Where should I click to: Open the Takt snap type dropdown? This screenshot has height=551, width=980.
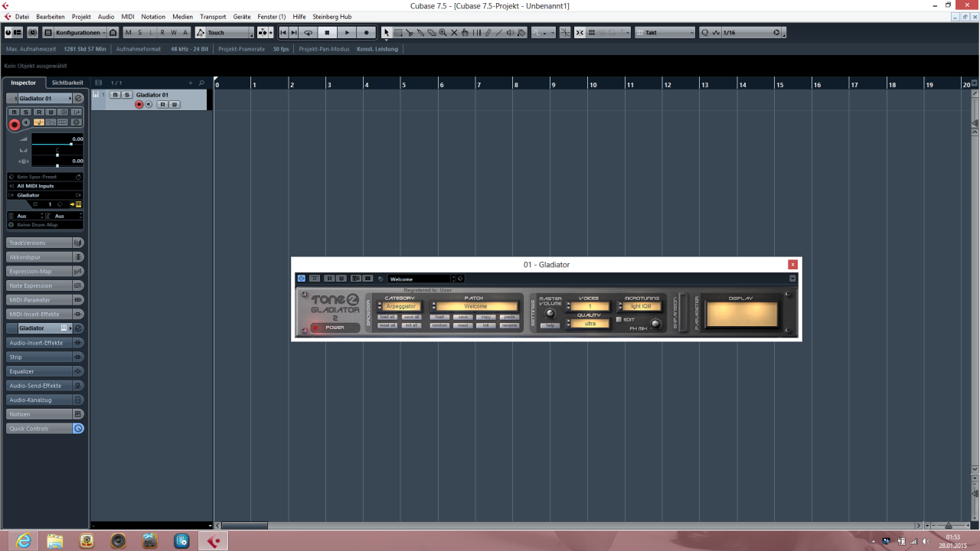[665, 33]
